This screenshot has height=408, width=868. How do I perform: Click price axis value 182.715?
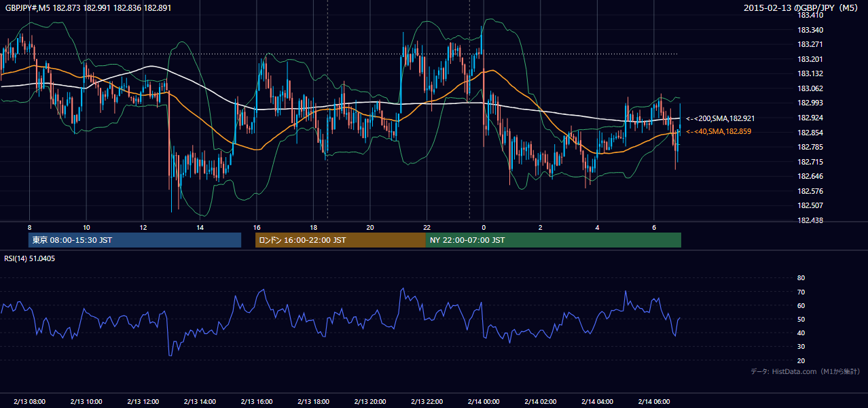(x=810, y=162)
